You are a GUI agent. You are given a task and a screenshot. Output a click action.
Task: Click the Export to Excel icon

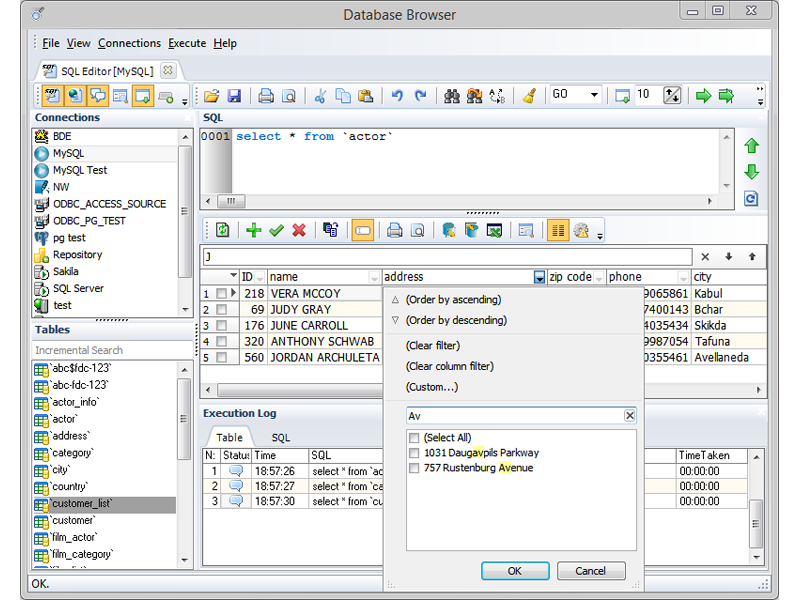coord(494,231)
